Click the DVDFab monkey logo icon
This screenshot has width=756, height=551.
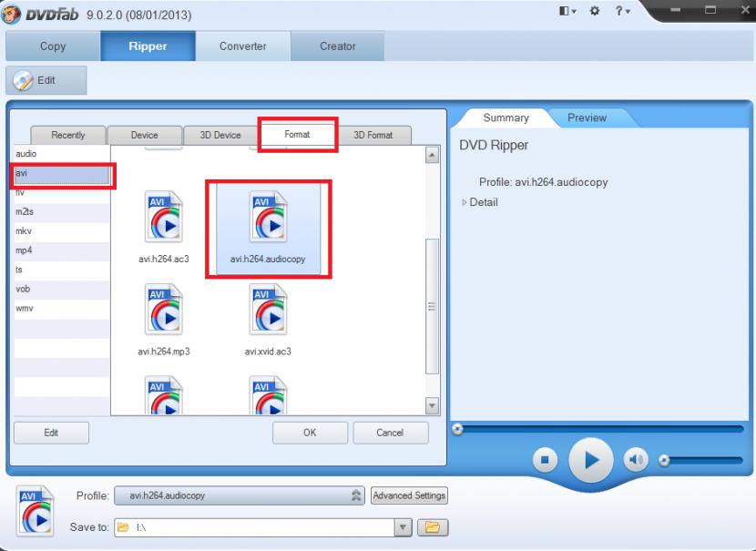11,14
